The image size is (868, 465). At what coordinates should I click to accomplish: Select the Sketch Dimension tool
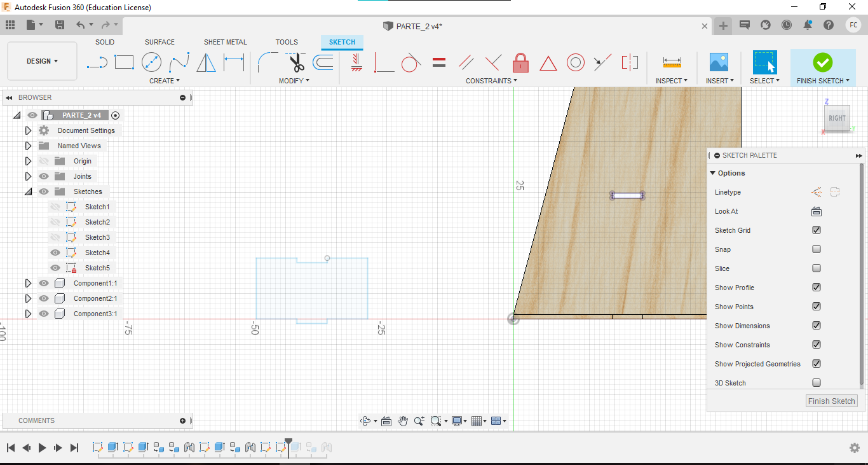coord(234,62)
